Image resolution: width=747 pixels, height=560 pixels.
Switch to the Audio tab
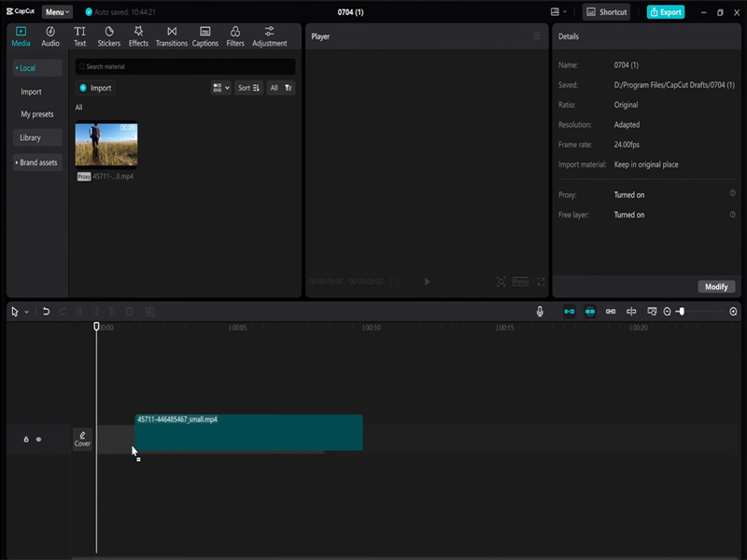pos(52,36)
